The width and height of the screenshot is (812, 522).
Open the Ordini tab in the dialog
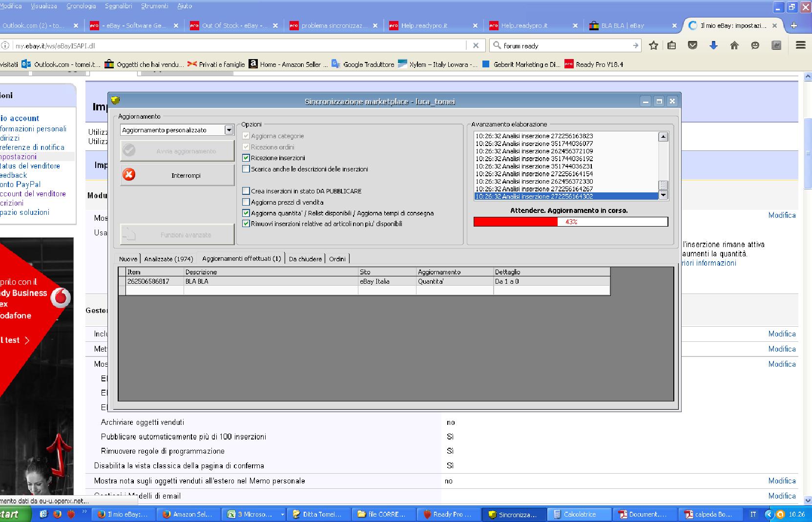tap(337, 259)
